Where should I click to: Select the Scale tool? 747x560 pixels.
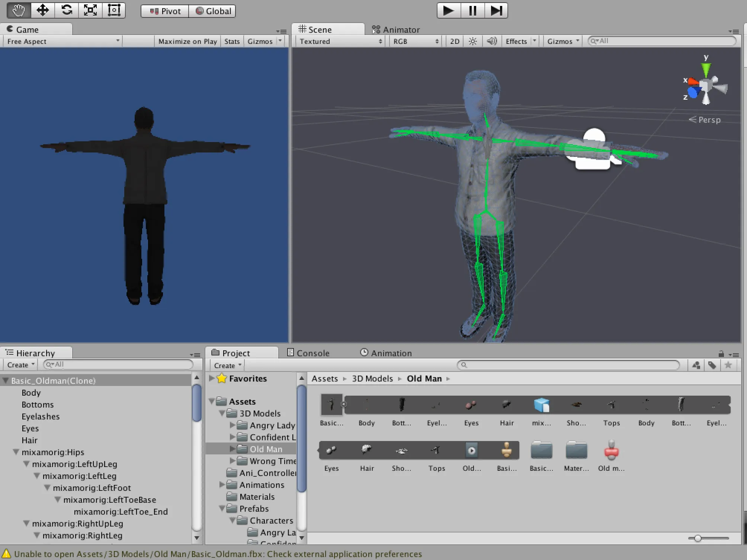pos(90,10)
